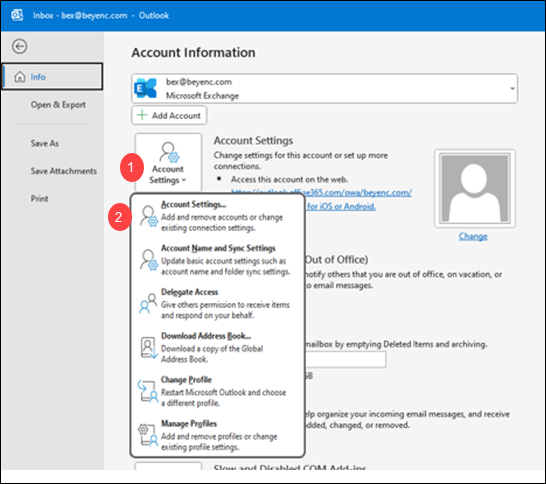Click the Manage Profiles icon
The image size is (546, 484).
(148, 435)
